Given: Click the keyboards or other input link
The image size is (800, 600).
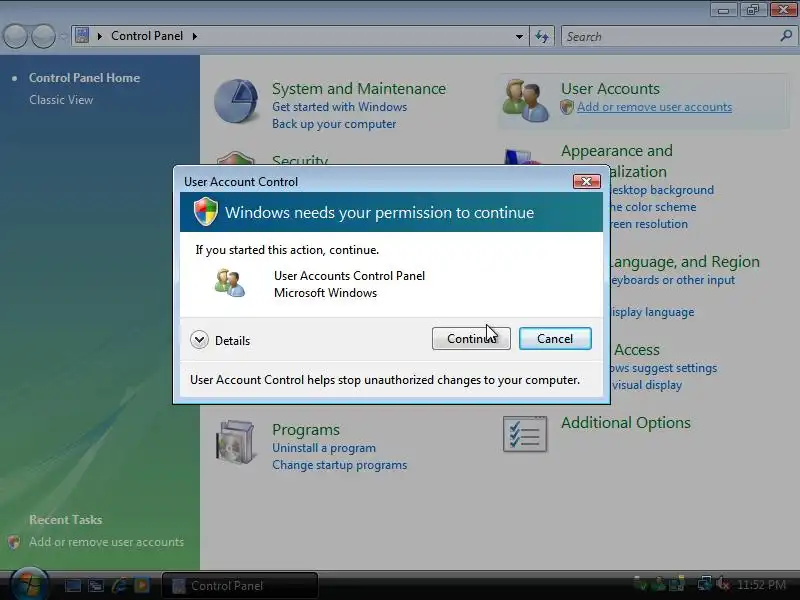Looking at the screenshot, I should coord(673,280).
